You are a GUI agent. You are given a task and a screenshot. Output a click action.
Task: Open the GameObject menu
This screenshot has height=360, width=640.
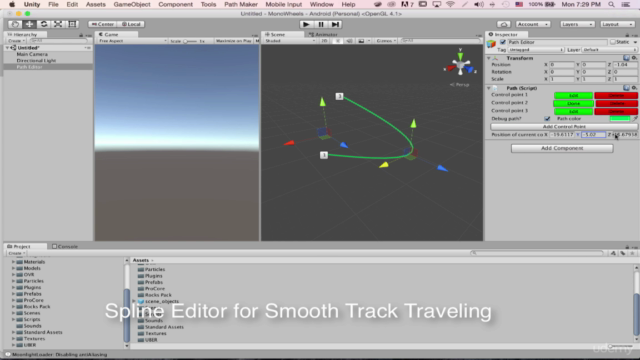pyautogui.click(x=132, y=4)
